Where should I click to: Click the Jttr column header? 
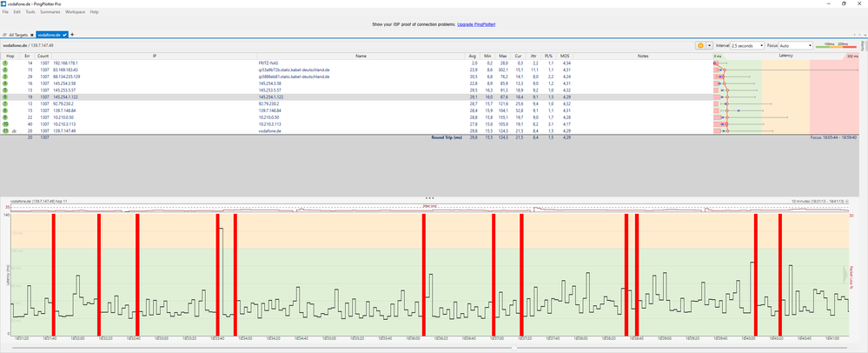pos(533,56)
